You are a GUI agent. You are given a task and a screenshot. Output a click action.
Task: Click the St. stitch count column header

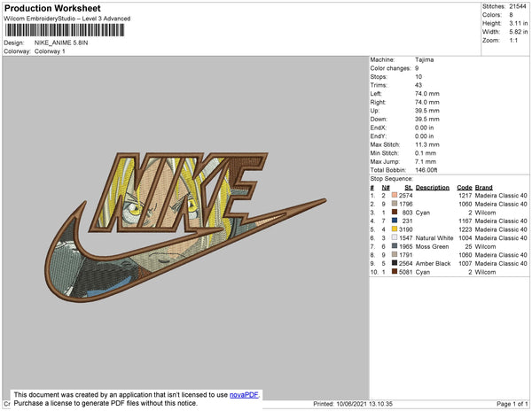click(x=408, y=188)
